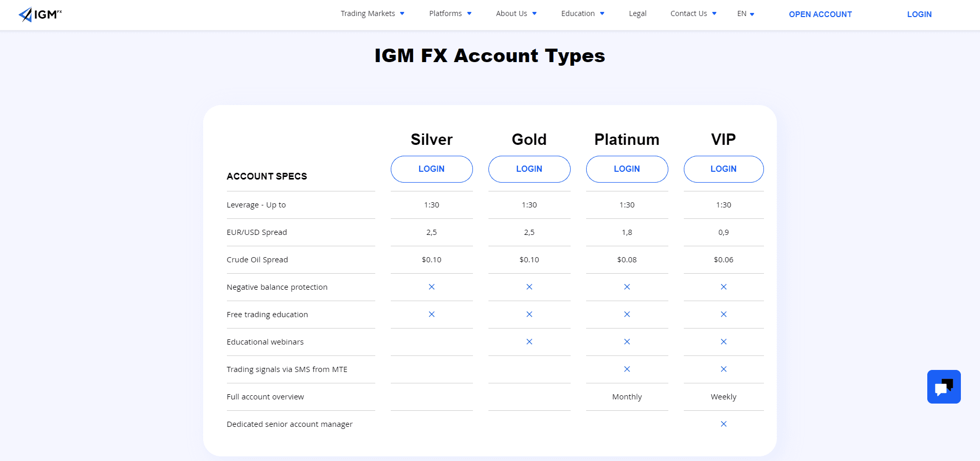This screenshot has width=980, height=461.
Task: Click Silver's leverage value 1:30
Action: [432, 205]
